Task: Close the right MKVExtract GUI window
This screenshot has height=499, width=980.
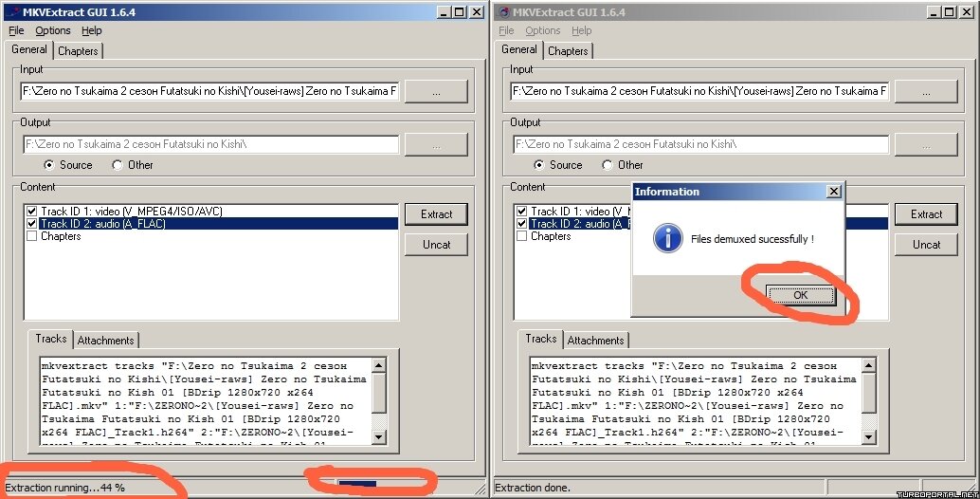Action: 966,12
